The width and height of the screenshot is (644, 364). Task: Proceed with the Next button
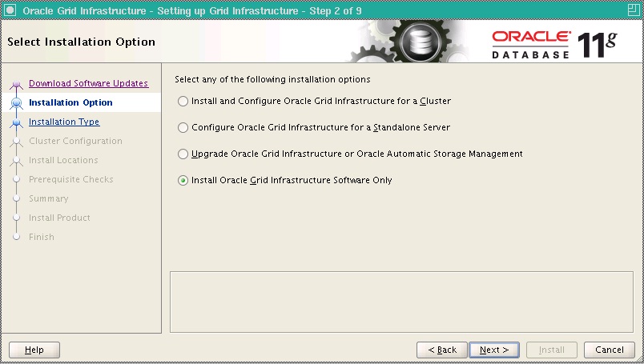pos(494,350)
